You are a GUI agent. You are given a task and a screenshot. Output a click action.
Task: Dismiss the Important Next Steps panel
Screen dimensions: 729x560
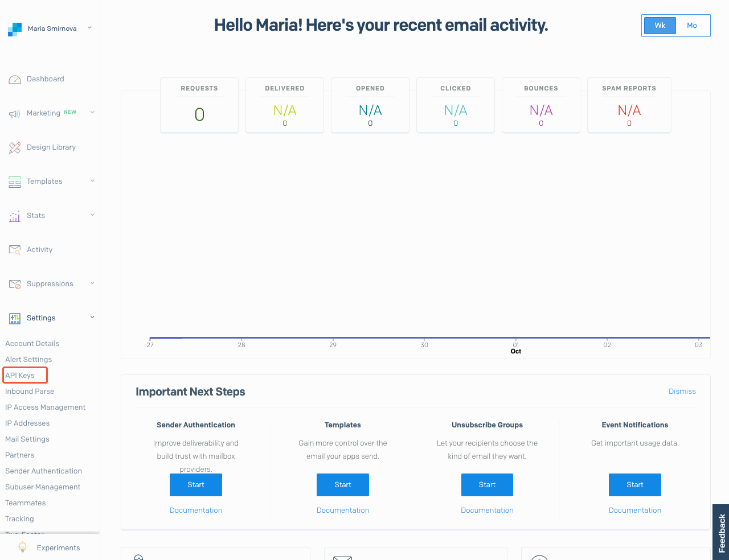(682, 392)
